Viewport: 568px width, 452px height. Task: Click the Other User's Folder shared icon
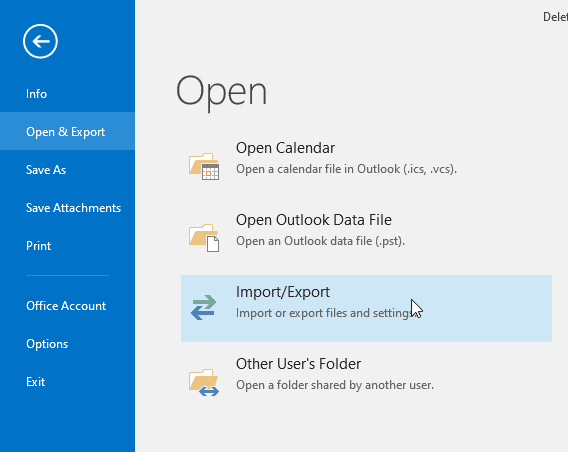click(x=204, y=382)
